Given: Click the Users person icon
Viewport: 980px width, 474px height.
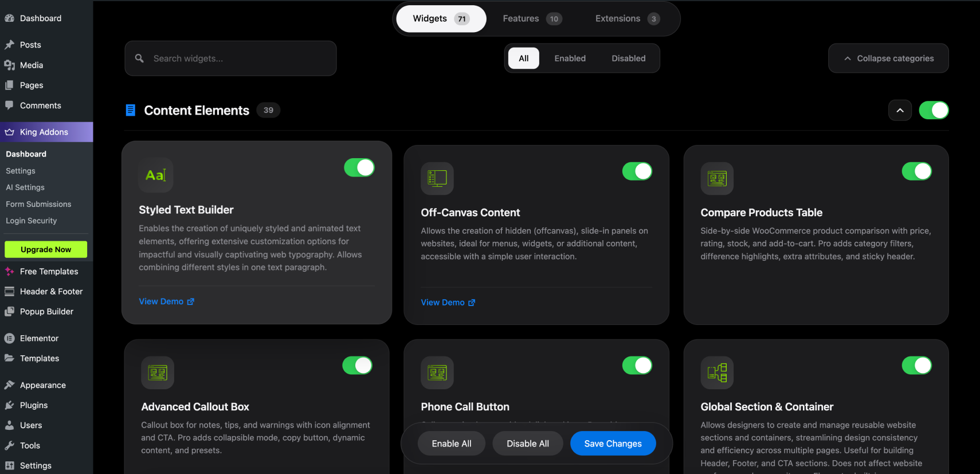Looking at the screenshot, I should (9, 425).
